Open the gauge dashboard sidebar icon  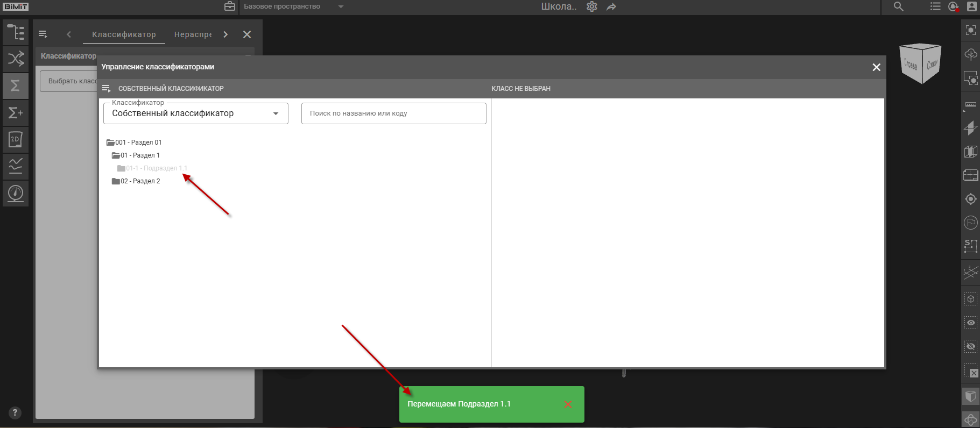tap(16, 192)
